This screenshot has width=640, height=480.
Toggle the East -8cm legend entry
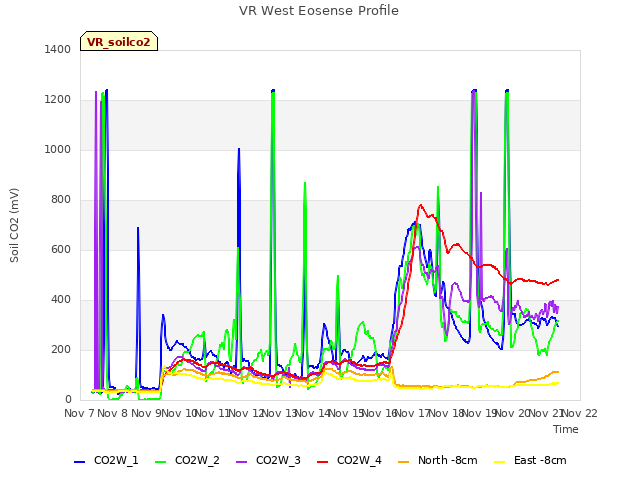(530, 460)
